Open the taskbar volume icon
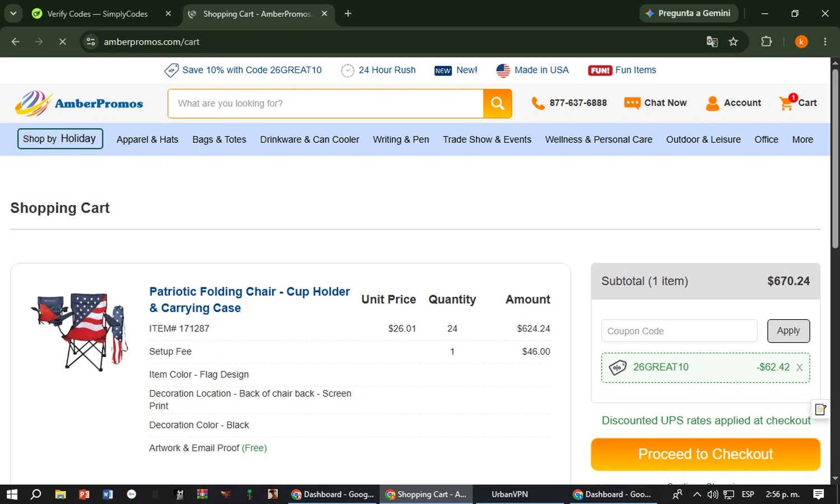Viewport: 840px width, 504px height. point(712,494)
